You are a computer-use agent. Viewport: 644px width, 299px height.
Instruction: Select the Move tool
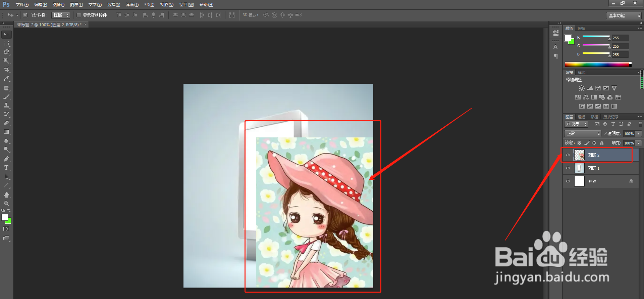click(x=6, y=35)
